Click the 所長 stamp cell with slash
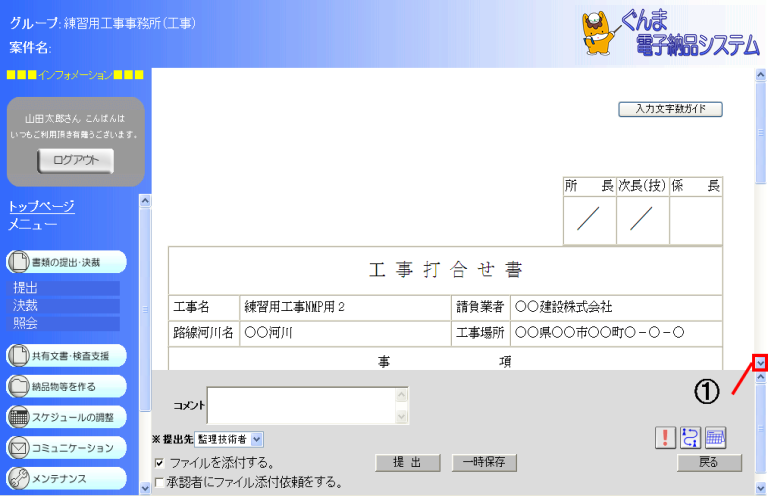This screenshot has width=768, height=496. click(x=589, y=220)
